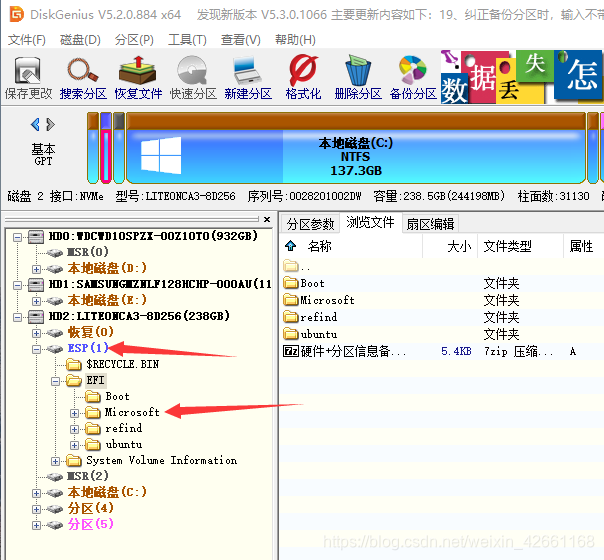Go to next disk with right arrow
604x560 pixels.
click(50, 124)
